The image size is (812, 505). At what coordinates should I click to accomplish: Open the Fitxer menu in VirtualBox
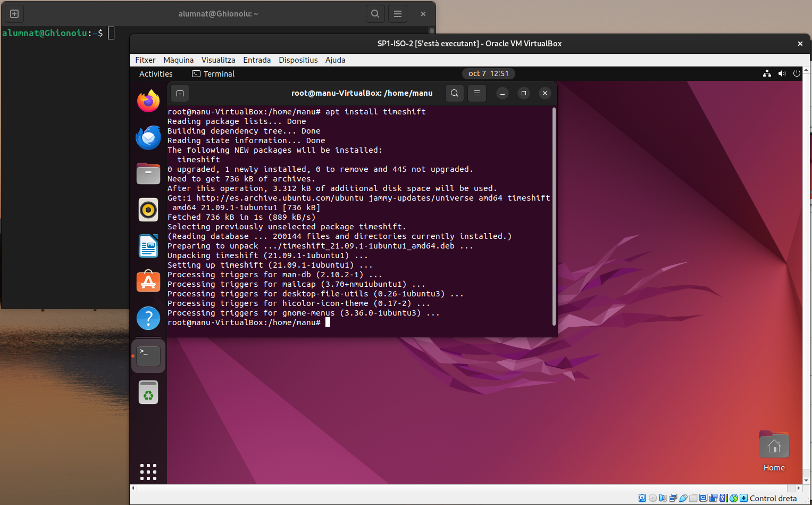(145, 60)
